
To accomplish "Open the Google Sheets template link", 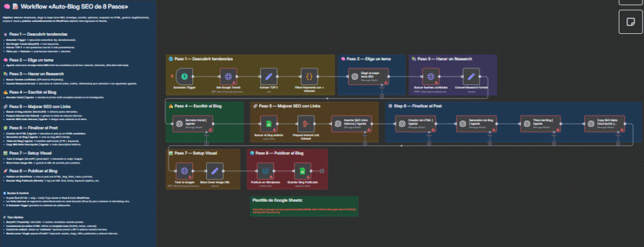I will pyautogui.click(x=304, y=211).
